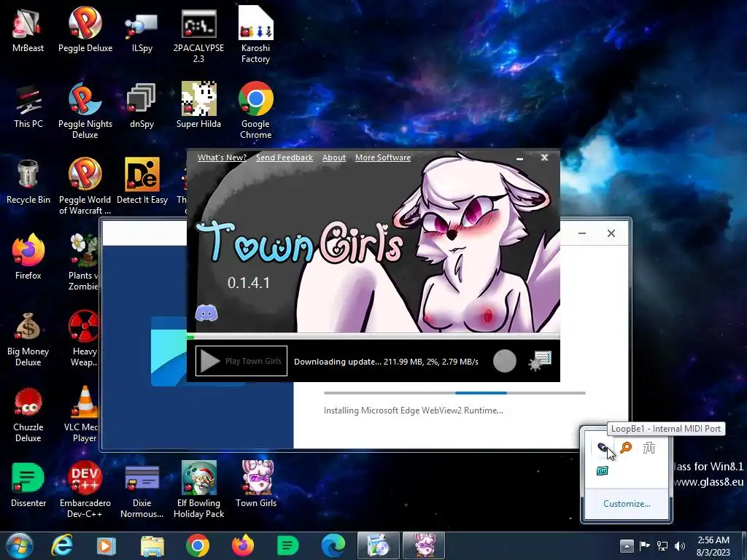Open This PC on the desktop
The height and width of the screenshot is (560, 747).
pos(28,106)
